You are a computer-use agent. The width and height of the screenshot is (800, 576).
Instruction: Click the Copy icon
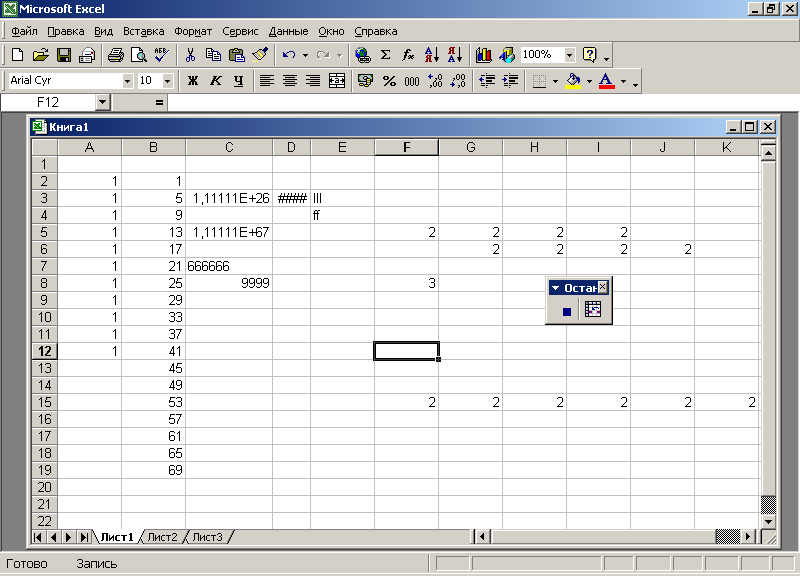213,55
